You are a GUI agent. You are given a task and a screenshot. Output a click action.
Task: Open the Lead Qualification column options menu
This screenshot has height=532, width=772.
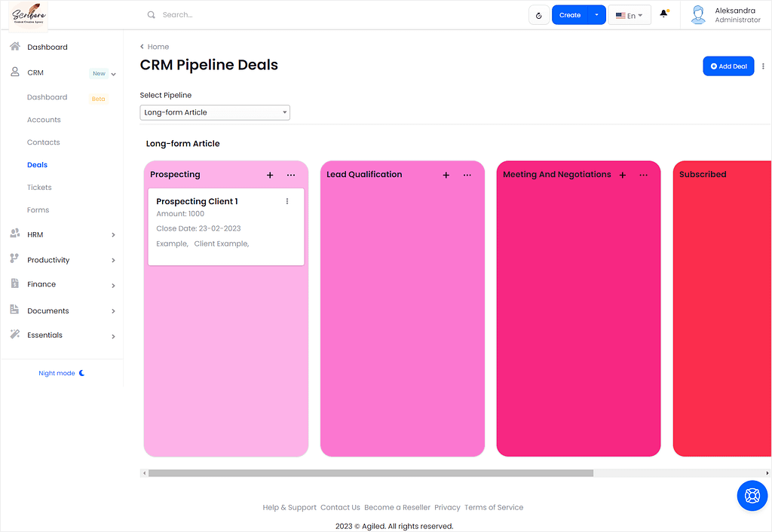click(x=467, y=176)
